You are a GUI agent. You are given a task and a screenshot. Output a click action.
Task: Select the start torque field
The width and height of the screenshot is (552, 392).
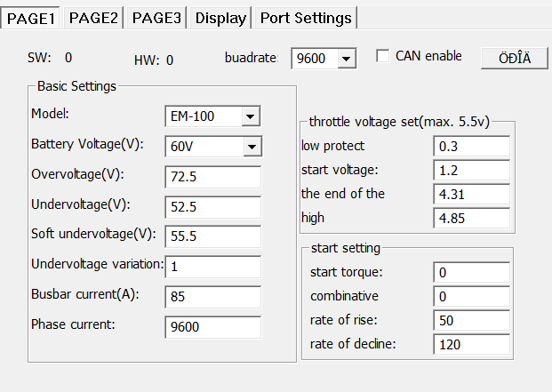point(472,272)
